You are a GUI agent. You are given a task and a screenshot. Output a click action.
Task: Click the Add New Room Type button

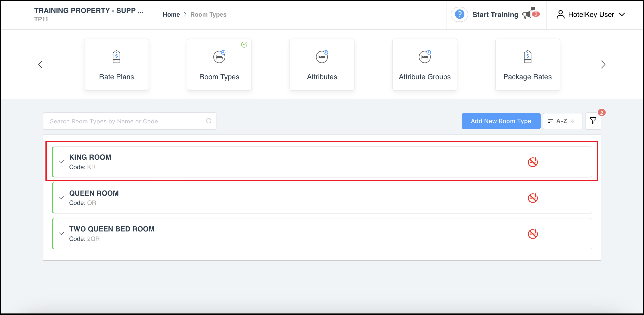(502, 121)
